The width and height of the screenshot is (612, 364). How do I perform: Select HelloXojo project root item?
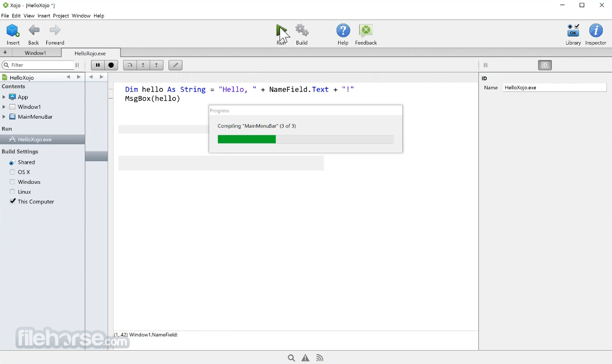pos(22,78)
